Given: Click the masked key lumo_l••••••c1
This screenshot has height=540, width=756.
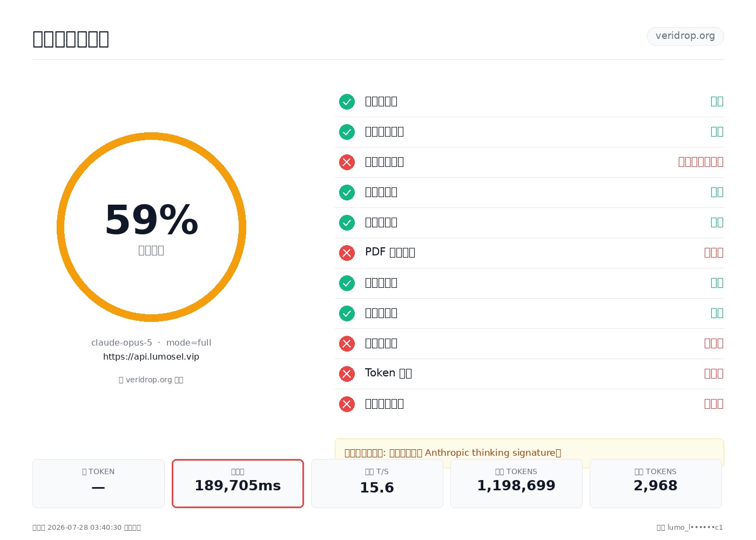Looking at the screenshot, I should point(695,528).
